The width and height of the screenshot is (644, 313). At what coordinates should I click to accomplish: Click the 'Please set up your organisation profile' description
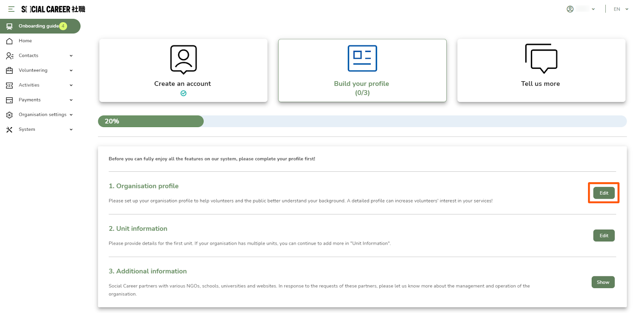point(301,201)
